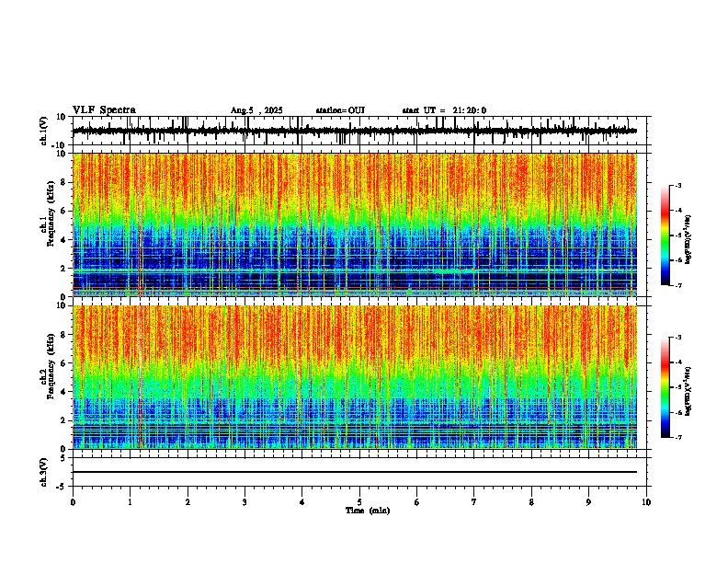Screen dimensions: 728x563
Task: Click the Time axis tick label "1"
Action: (x=130, y=502)
